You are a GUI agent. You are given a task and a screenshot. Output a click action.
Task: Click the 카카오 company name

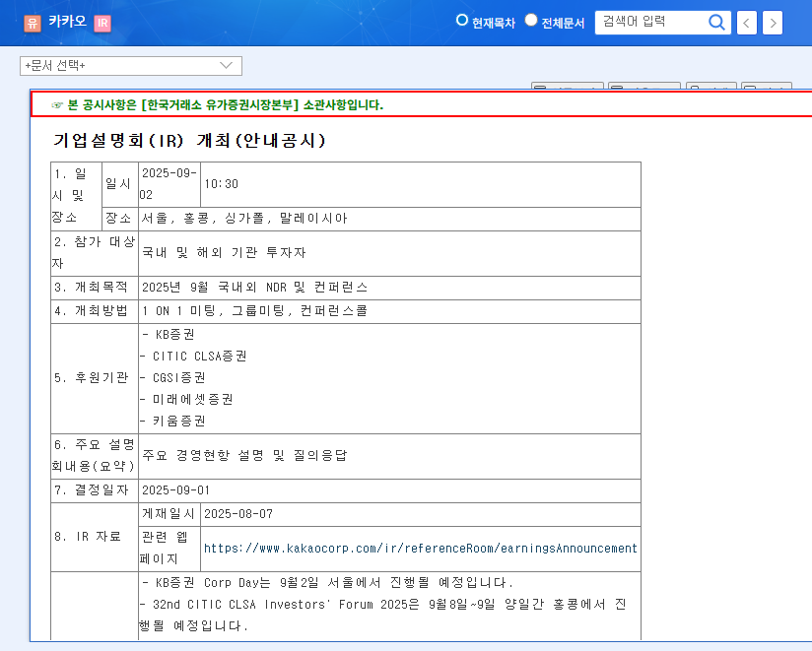coord(67,22)
